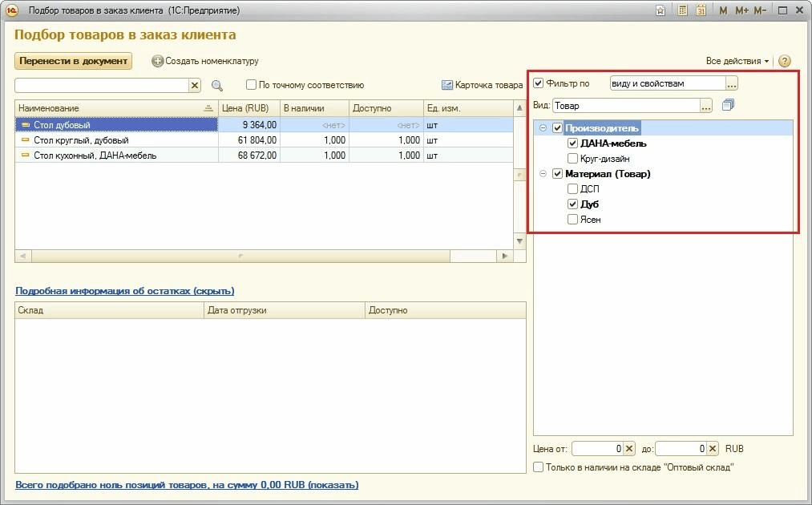Click Перенести в документ button
812x505 pixels.
73,61
